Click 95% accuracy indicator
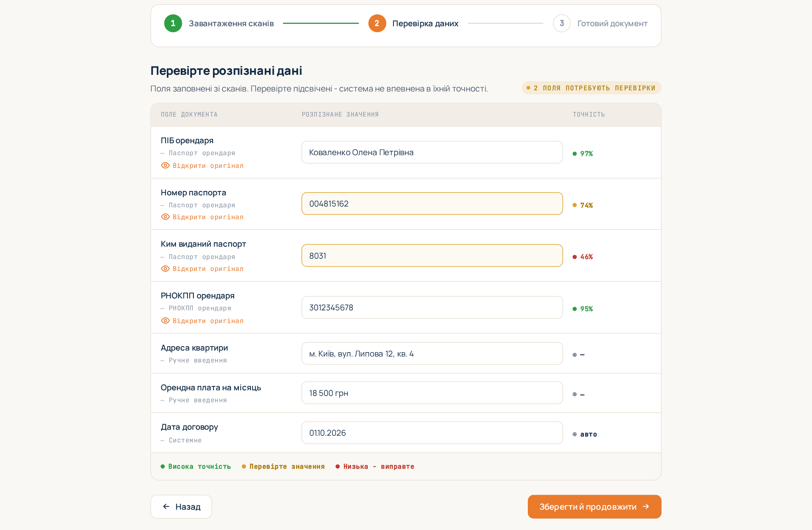Image resolution: width=812 pixels, height=530 pixels. pyautogui.click(x=583, y=309)
